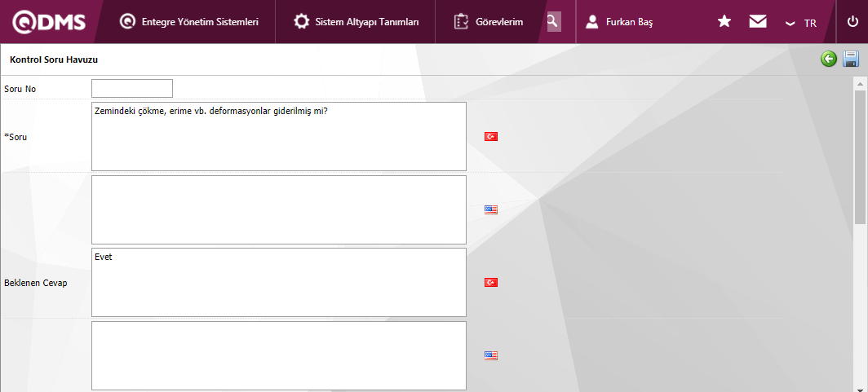Click the Görevlerim checklist icon
868x392 pixels.
tap(461, 22)
